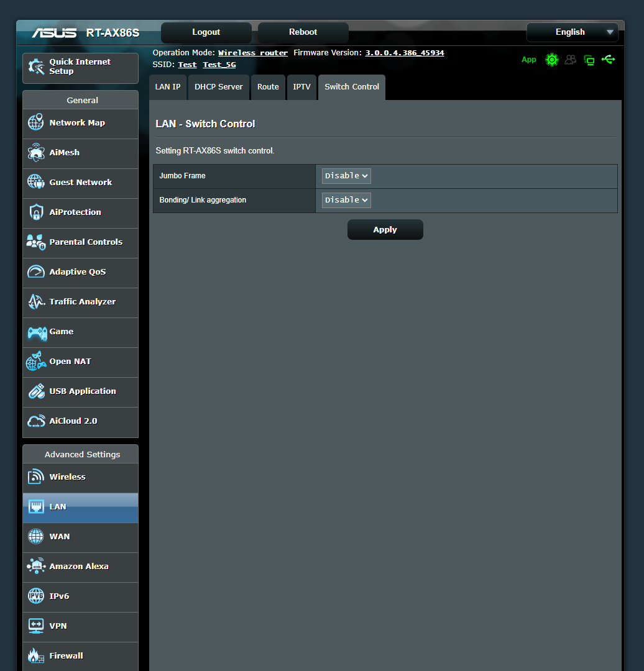Click the Reboot button
644x671 pixels.
303,32
